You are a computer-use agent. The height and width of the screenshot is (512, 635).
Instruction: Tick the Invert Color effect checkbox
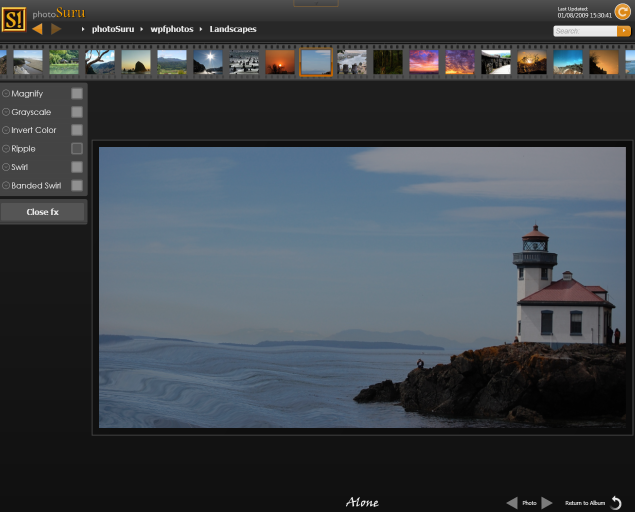click(x=77, y=130)
